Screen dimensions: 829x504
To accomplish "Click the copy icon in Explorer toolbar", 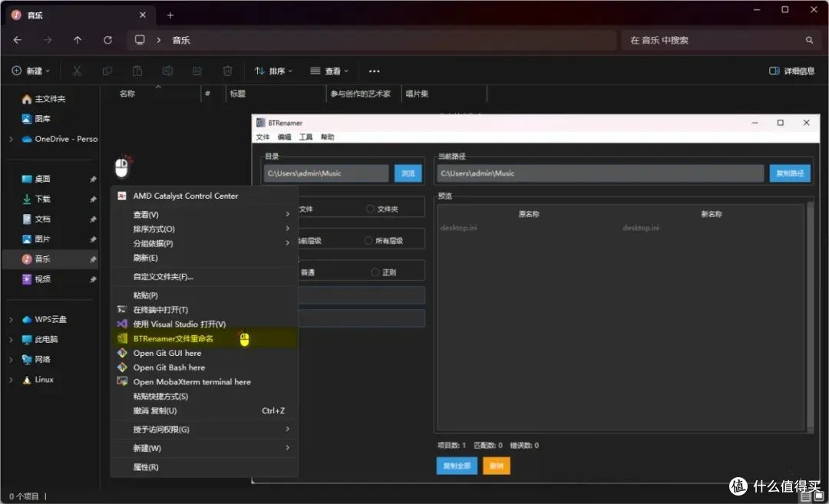I will tap(107, 71).
